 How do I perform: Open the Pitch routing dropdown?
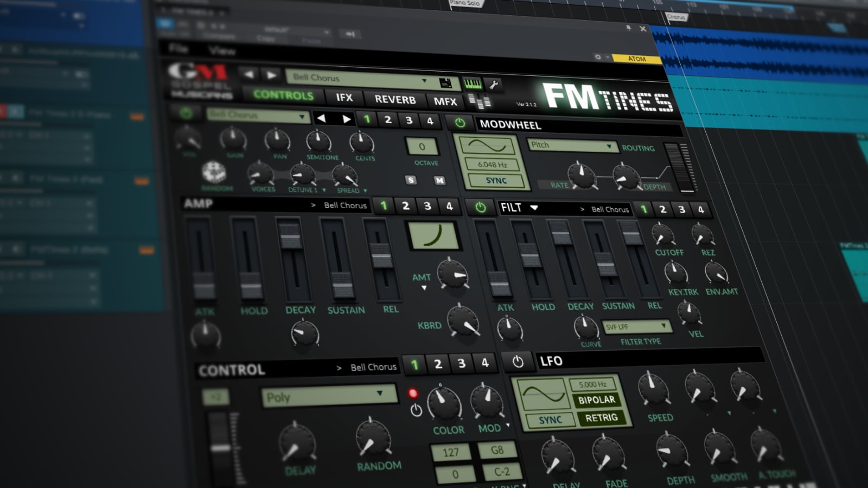[572, 145]
